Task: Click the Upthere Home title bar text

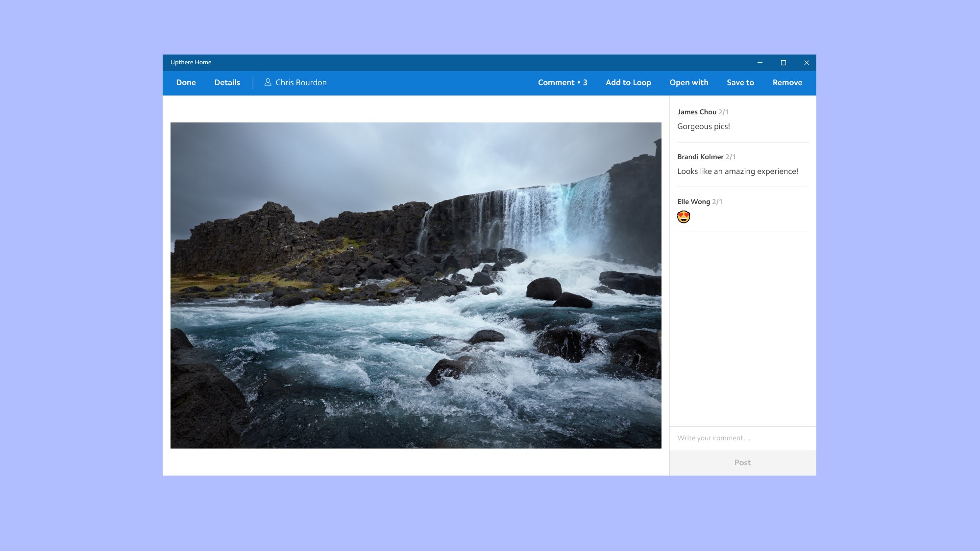Action: [191, 62]
